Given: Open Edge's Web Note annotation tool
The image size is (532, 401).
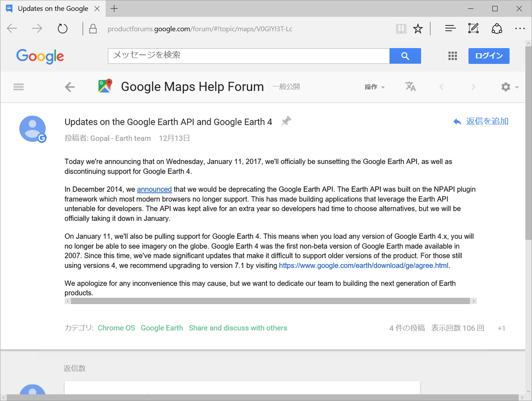Looking at the screenshot, I should point(473,28).
